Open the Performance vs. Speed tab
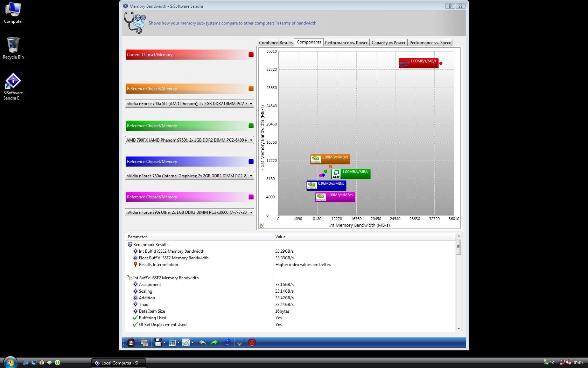This screenshot has width=588, height=368. [430, 43]
